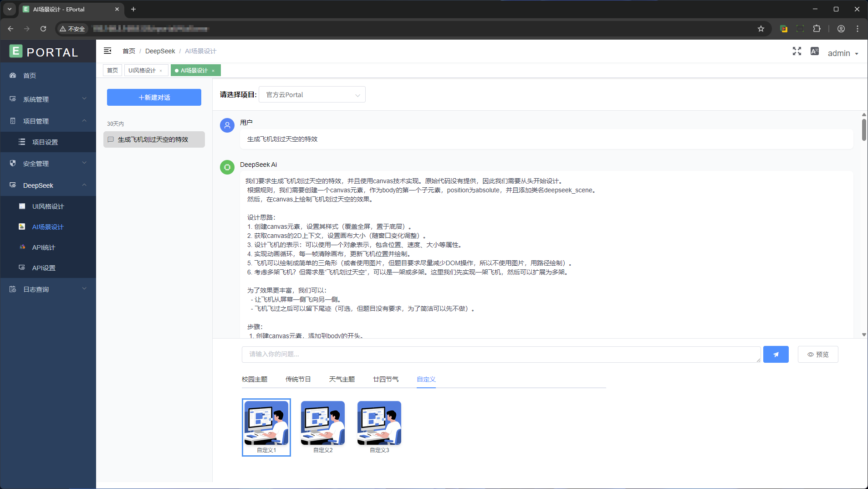Open the 官方云Portal project dropdown
Viewport: 868px width, 489px height.
312,95
